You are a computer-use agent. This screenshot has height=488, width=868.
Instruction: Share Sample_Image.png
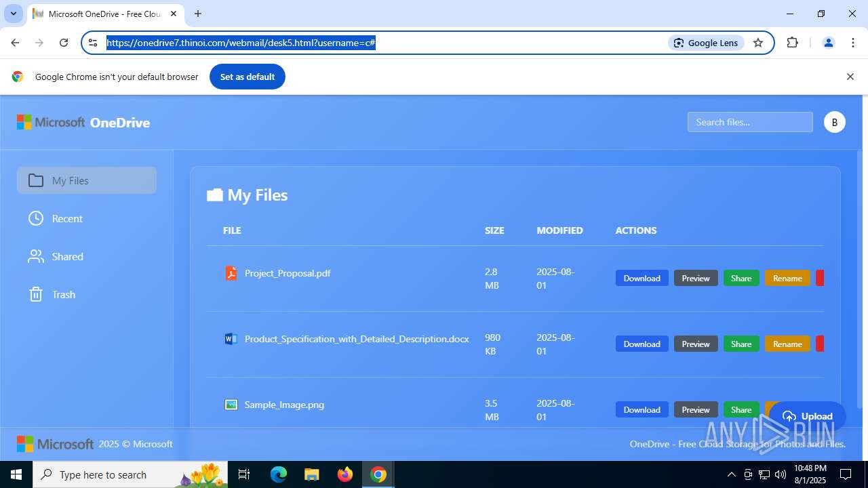pos(741,409)
